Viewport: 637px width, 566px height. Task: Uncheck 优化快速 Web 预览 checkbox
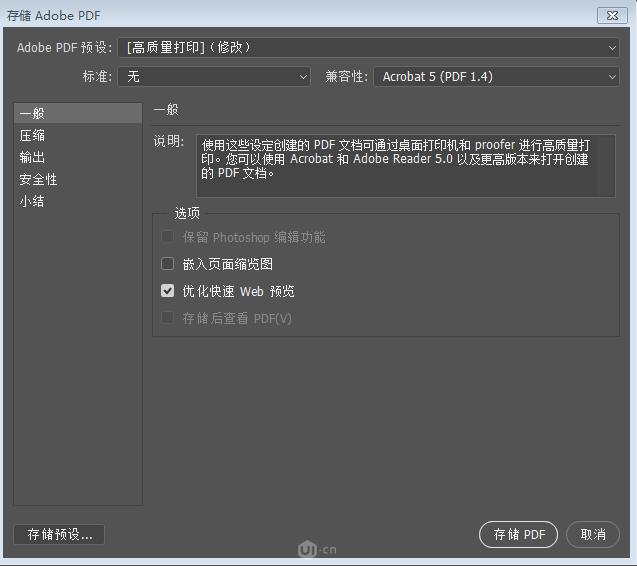167,291
